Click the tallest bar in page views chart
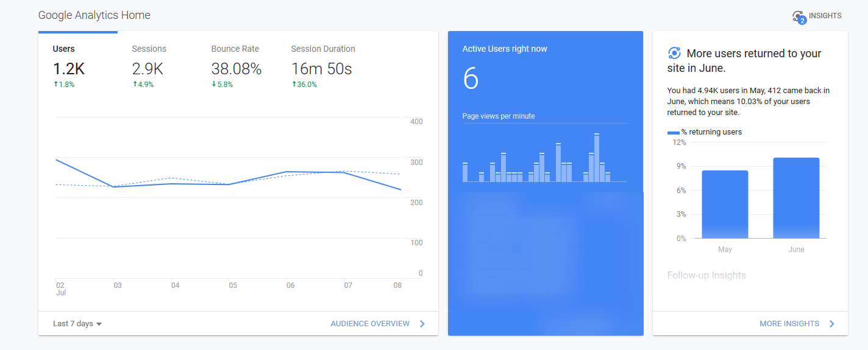 coord(597,158)
